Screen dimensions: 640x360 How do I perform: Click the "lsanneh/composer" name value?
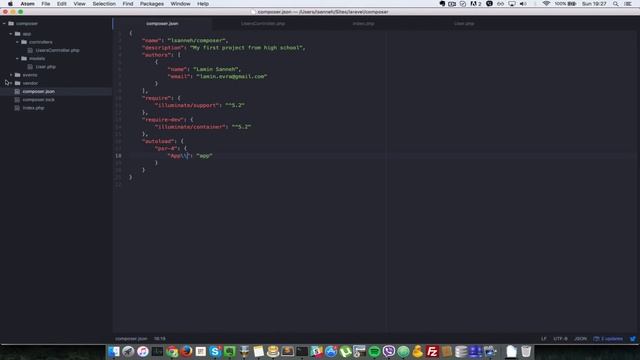(x=196, y=40)
